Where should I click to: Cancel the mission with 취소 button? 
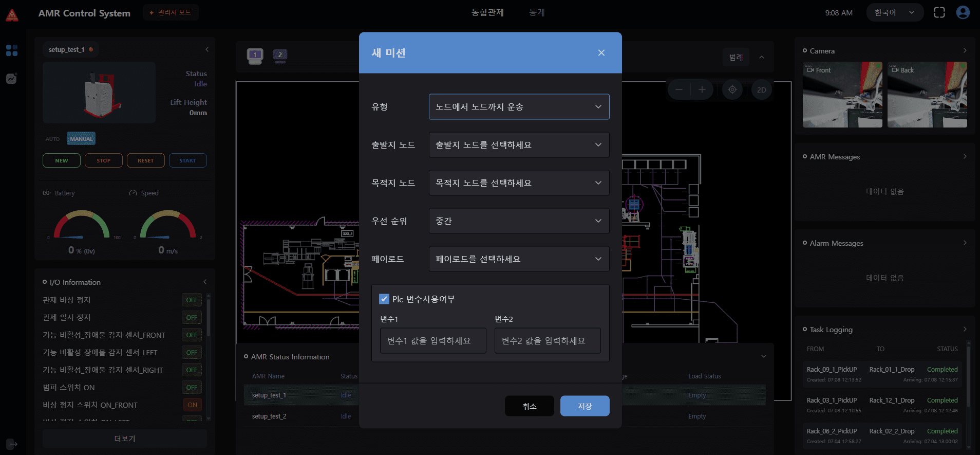529,406
